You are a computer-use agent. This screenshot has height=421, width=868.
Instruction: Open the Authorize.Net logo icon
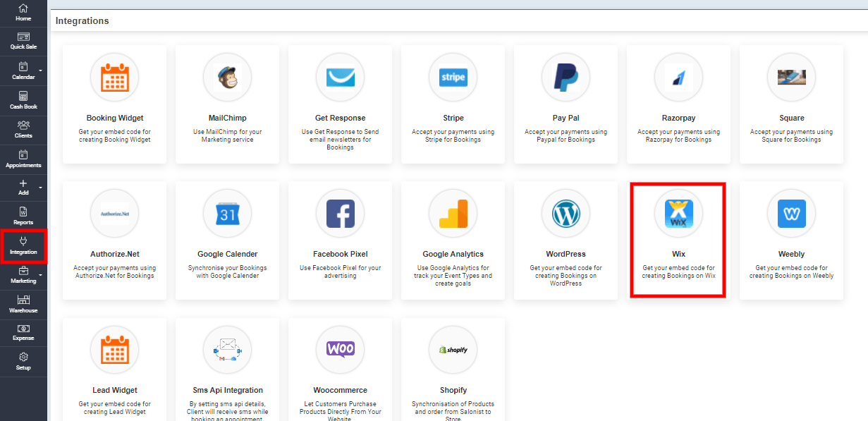115,214
